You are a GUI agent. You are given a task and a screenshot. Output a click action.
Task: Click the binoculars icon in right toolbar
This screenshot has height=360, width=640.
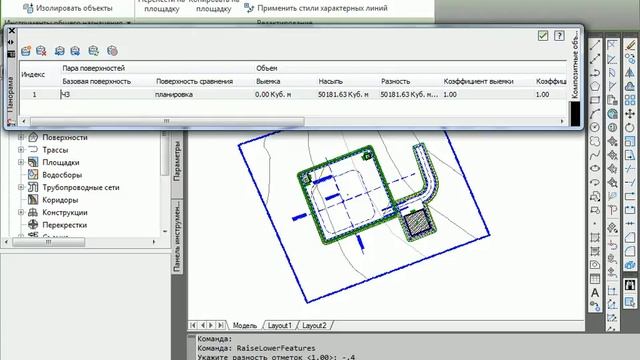630,284
